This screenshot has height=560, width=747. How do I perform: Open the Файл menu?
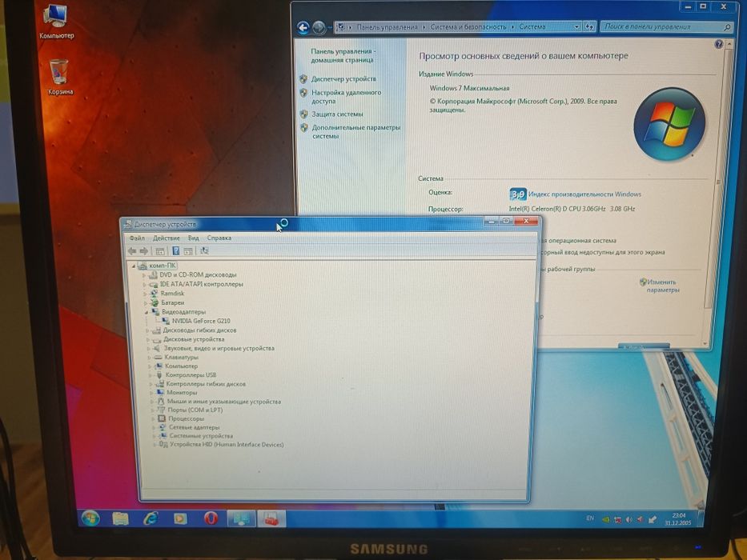pyautogui.click(x=137, y=238)
